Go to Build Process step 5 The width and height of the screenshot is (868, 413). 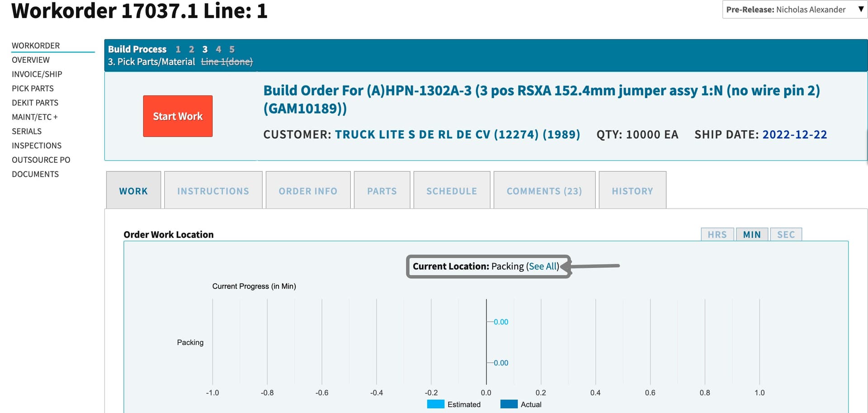[232, 49]
